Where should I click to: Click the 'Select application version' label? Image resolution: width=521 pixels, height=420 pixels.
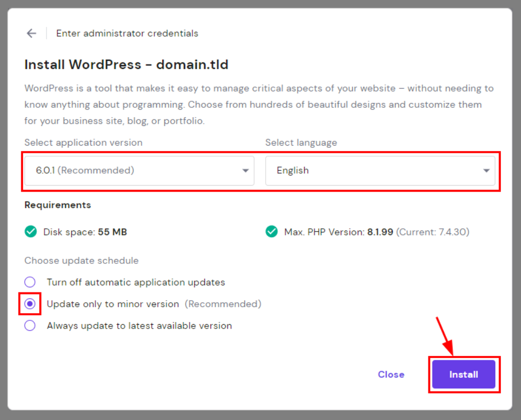83,142
